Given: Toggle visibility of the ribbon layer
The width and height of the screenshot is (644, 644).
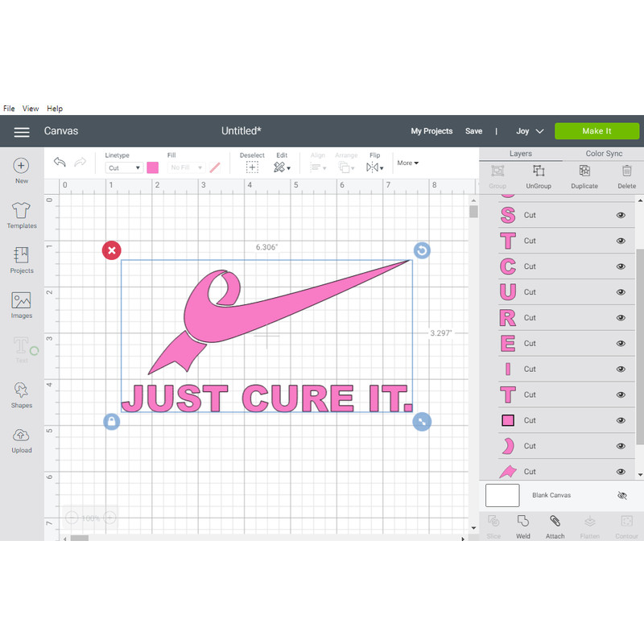Looking at the screenshot, I should pos(621,471).
